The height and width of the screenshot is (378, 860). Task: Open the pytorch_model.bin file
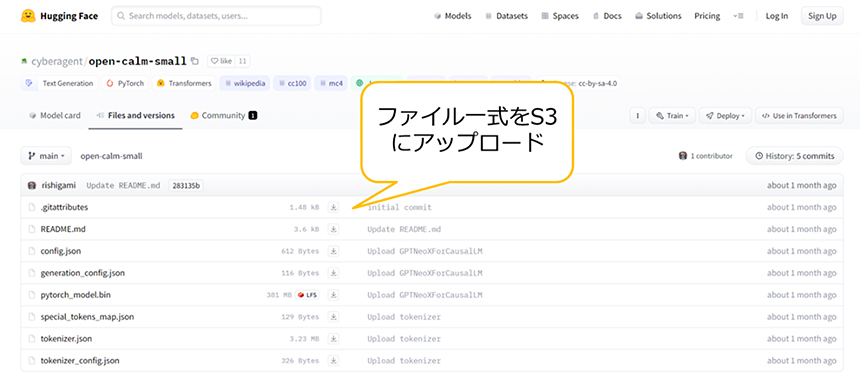pyautogui.click(x=76, y=295)
